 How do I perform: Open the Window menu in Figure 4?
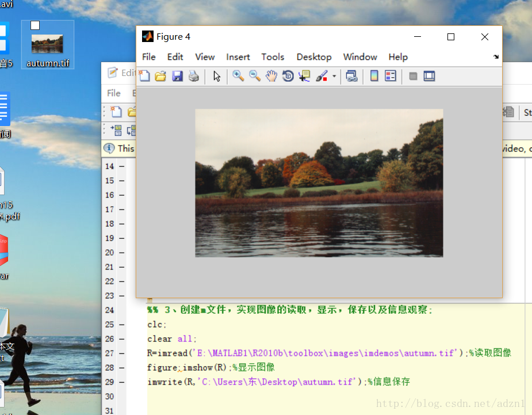360,57
